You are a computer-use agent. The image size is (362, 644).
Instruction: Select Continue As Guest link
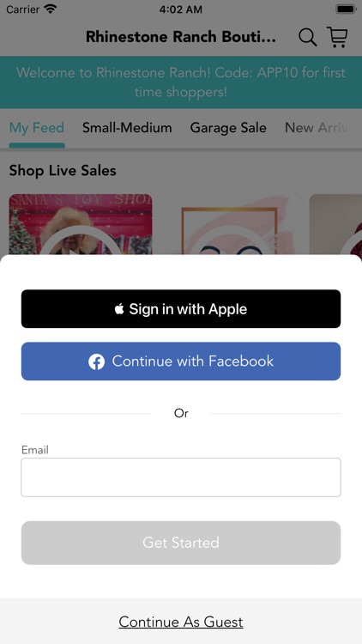point(181,622)
